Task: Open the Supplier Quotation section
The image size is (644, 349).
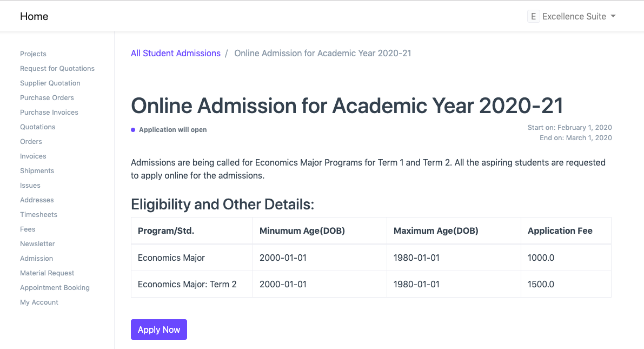Action: [x=50, y=83]
